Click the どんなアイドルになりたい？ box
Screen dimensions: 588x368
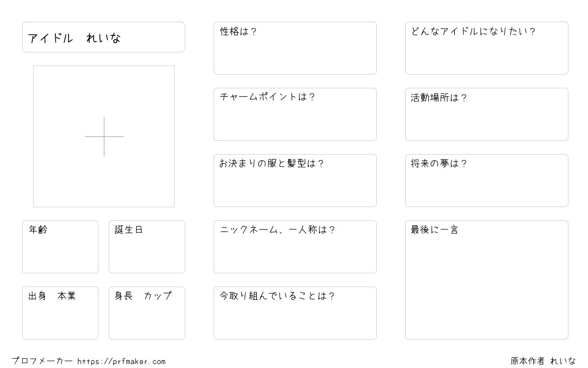[x=487, y=48]
